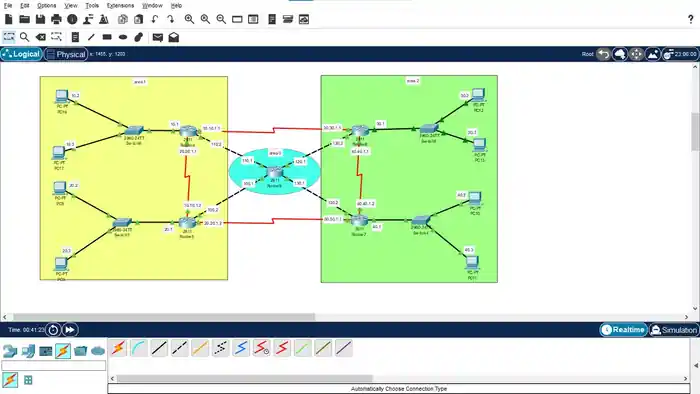Select the Draw Rectangle tool

(x=107, y=37)
